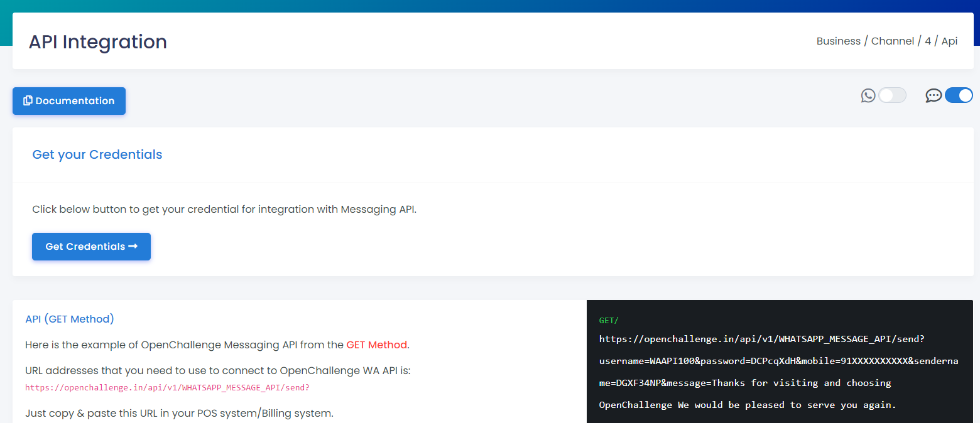Click the Api breadcrumb entry
Screen dimensions: 980x423
[949, 41]
